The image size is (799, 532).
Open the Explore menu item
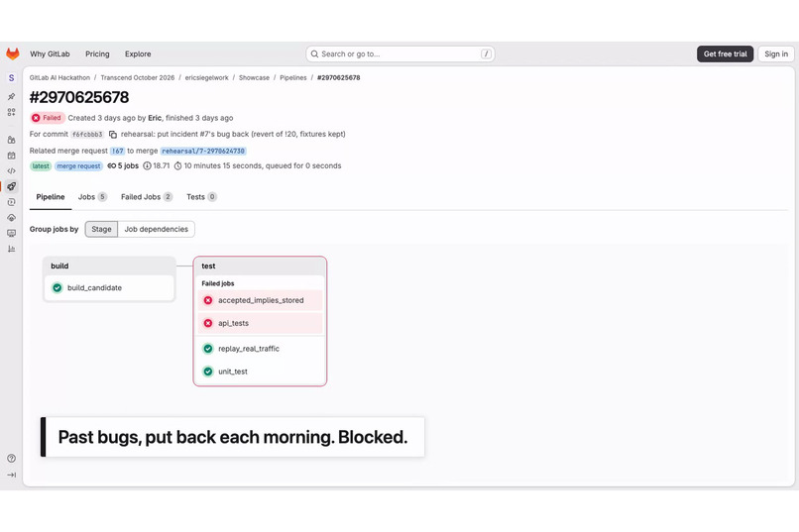point(138,53)
